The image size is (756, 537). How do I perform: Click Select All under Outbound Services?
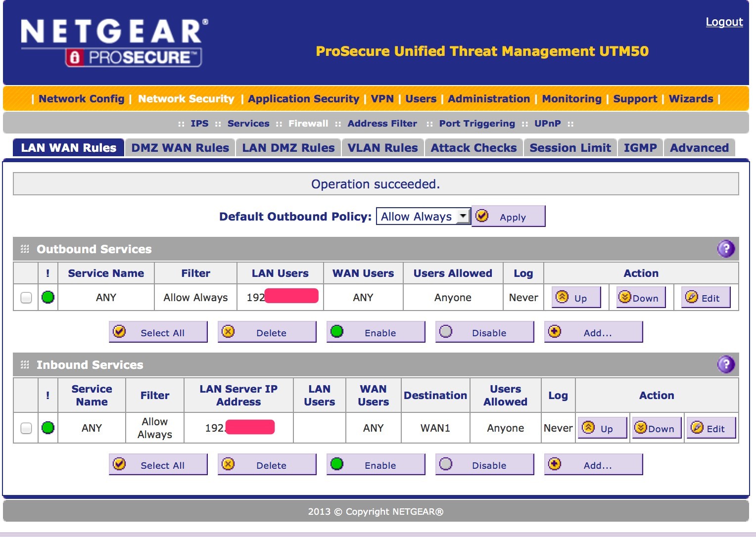158,332
